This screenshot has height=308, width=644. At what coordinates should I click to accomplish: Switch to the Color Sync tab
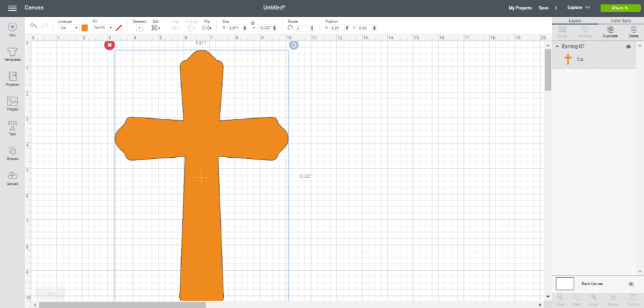[621, 21]
